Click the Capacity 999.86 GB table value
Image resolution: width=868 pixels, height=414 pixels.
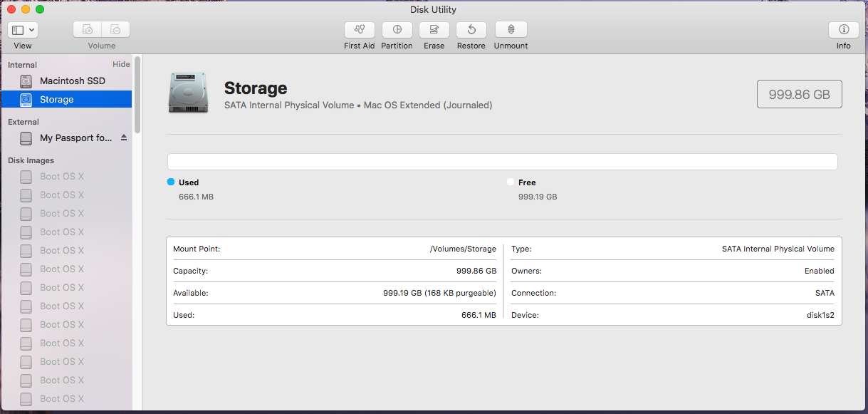pos(476,271)
